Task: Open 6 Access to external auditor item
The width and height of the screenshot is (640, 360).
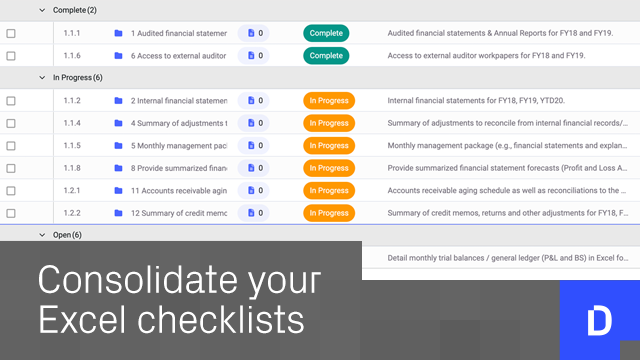Action: (x=178, y=56)
